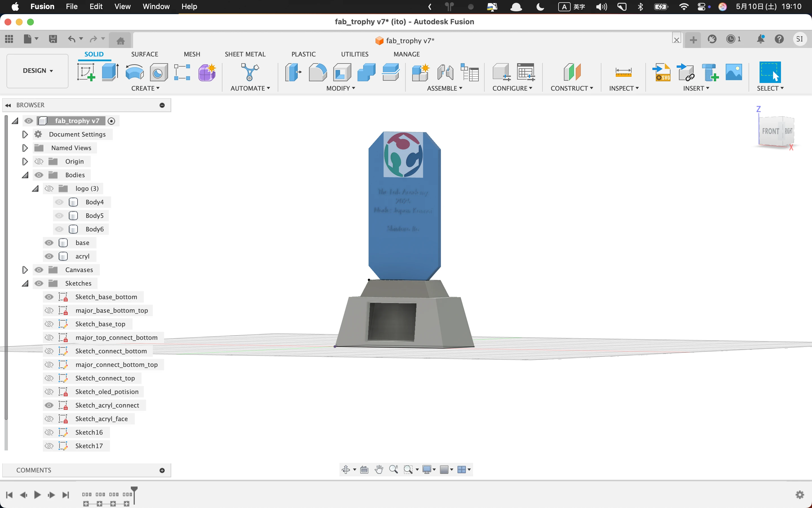
Task: Select the Create Form purple icon
Action: point(207,72)
